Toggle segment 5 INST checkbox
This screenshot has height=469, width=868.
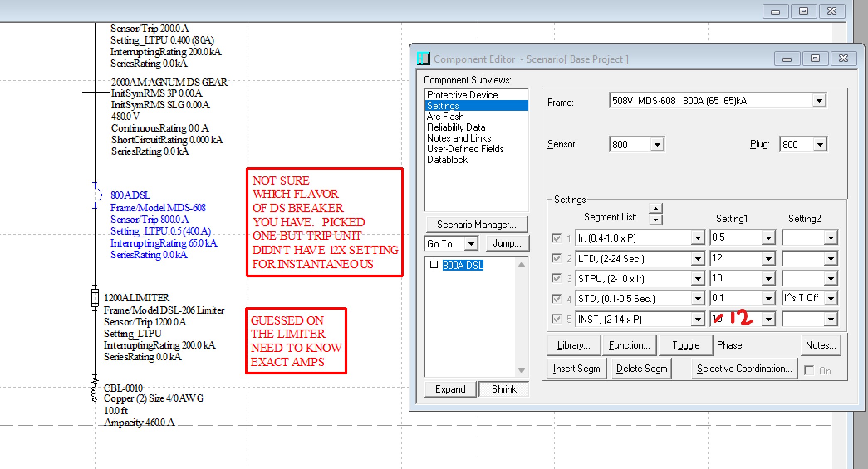pos(557,319)
